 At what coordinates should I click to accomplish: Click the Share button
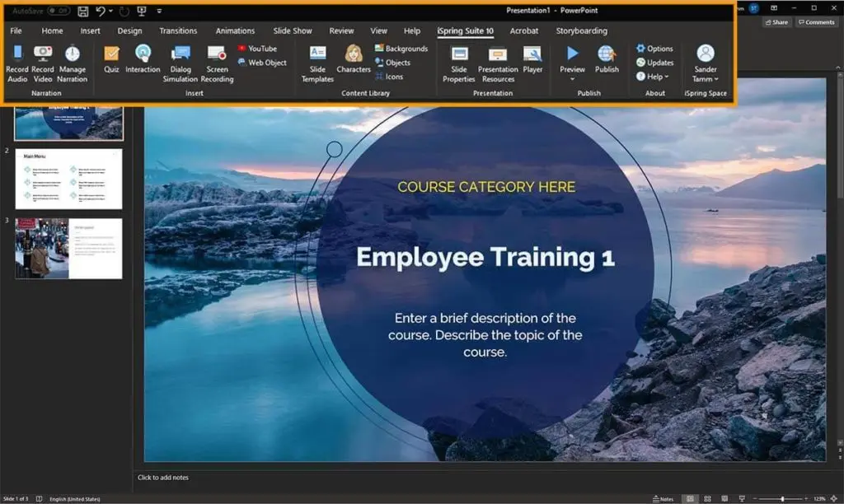pos(776,22)
